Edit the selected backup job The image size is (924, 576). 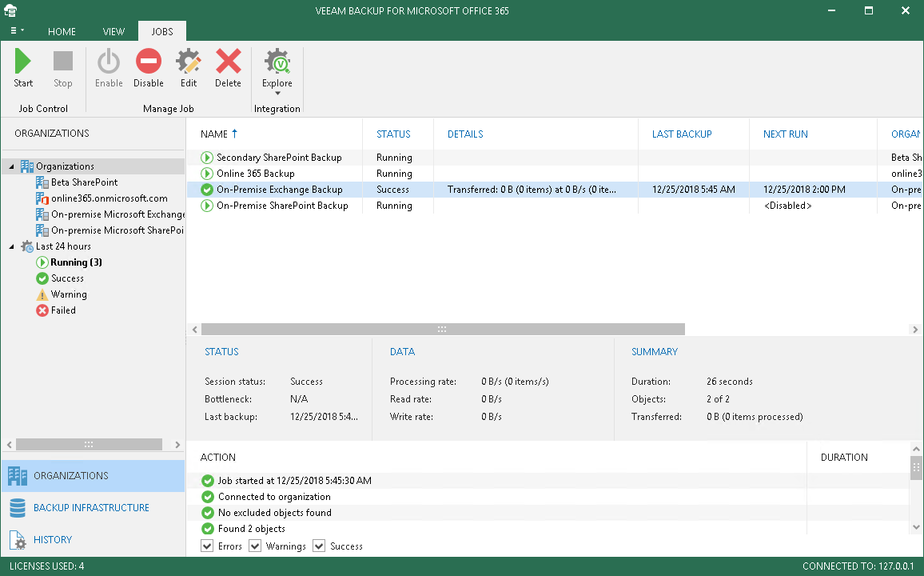[189, 68]
